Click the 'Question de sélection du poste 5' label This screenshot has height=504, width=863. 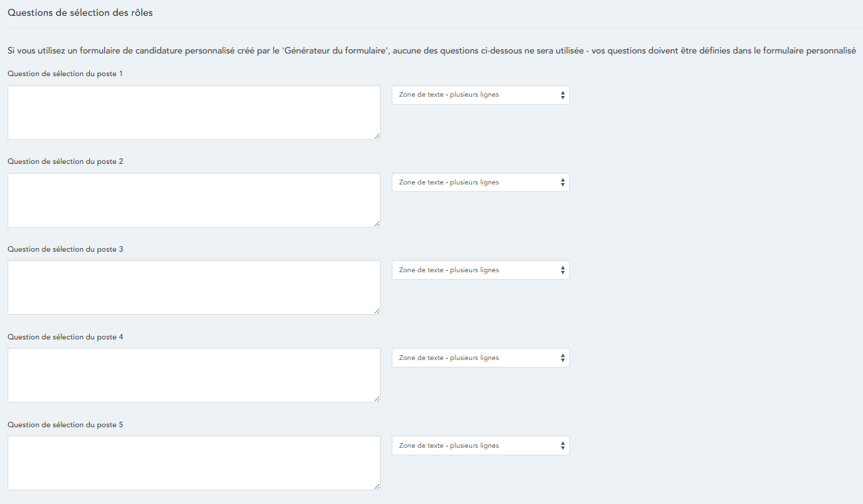tap(65, 424)
